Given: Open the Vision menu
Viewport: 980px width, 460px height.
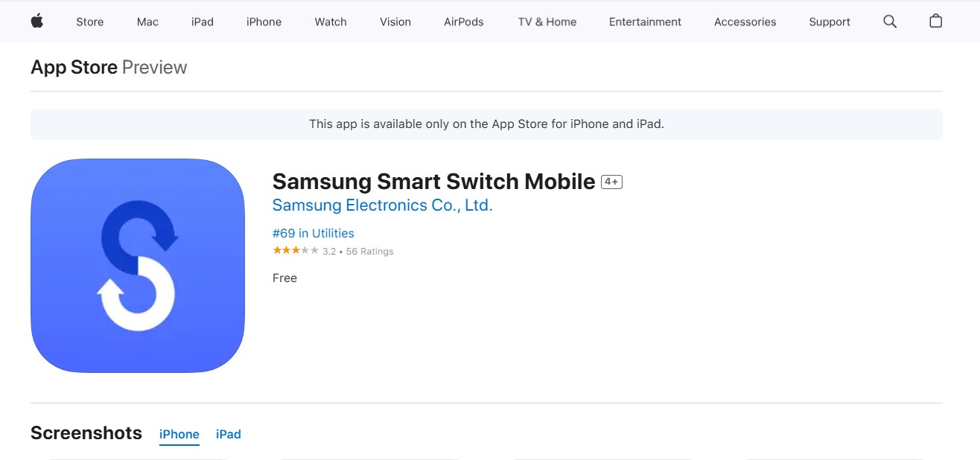Looking at the screenshot, I should tap(395, 22).
